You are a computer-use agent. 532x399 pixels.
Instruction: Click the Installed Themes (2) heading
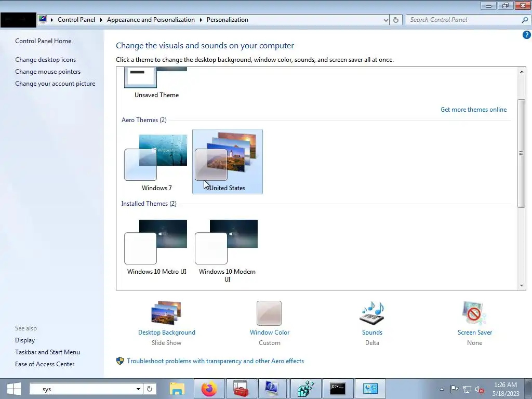coord(149,204)
